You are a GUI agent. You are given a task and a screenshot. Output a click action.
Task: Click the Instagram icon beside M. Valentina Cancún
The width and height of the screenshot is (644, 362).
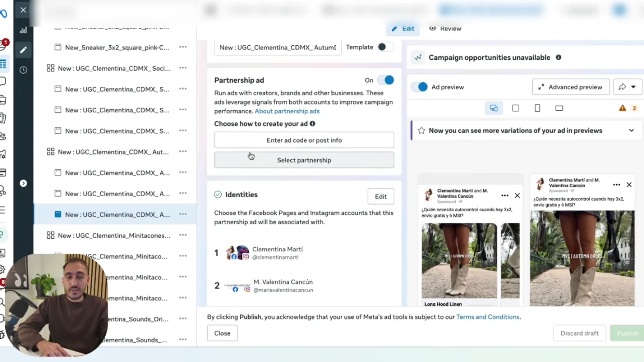tap(247, 289)
